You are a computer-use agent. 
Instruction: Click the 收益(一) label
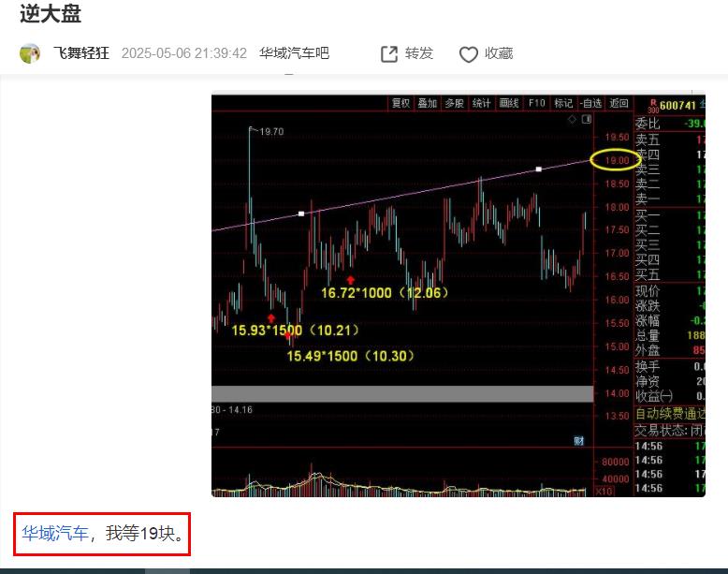pyautogui.click(x=654, y=396)
